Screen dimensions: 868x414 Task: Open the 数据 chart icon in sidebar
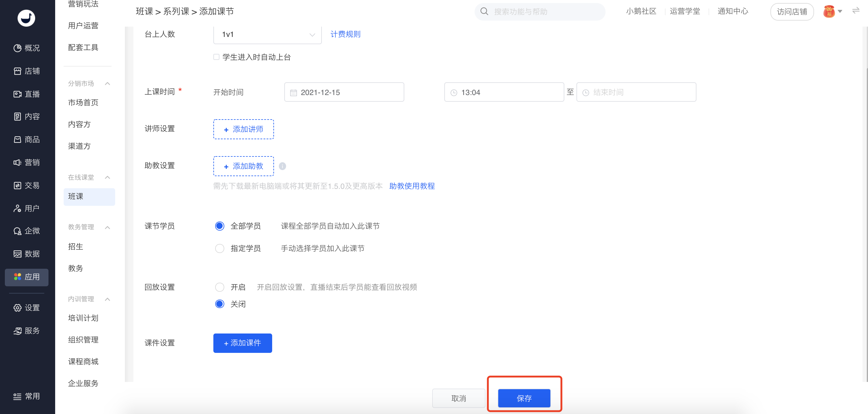[18, 254]
